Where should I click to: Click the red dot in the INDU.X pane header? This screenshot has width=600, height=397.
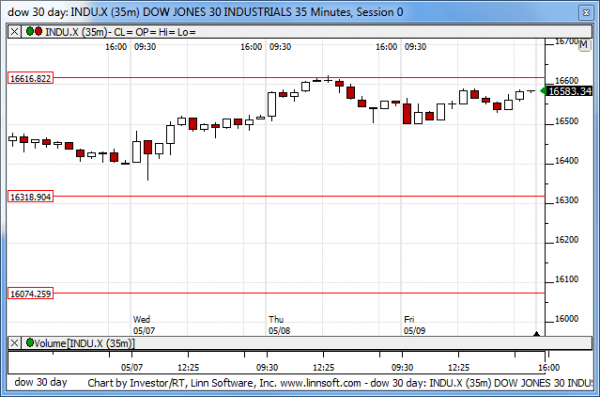[x=38, y=31]
